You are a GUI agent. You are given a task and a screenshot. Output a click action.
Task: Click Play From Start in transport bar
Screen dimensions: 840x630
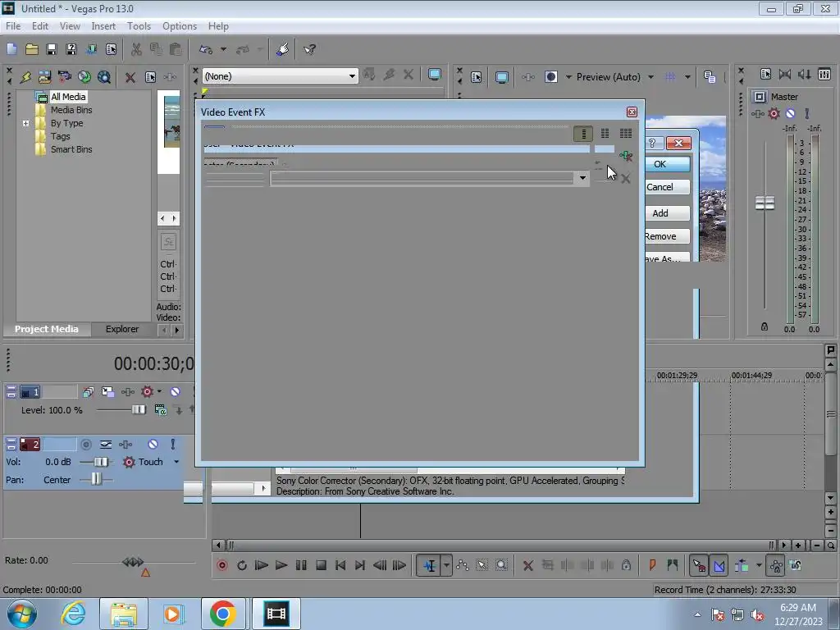point(261,565)
